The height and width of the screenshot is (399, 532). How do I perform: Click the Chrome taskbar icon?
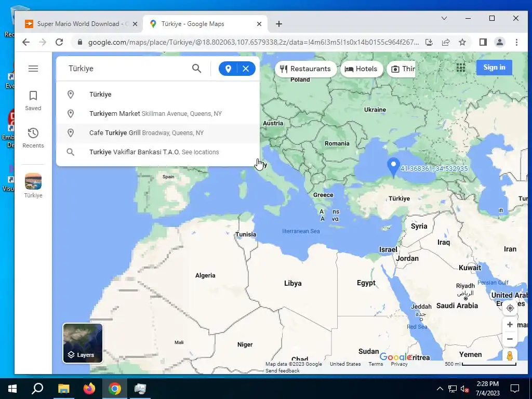tap(115, 389)
